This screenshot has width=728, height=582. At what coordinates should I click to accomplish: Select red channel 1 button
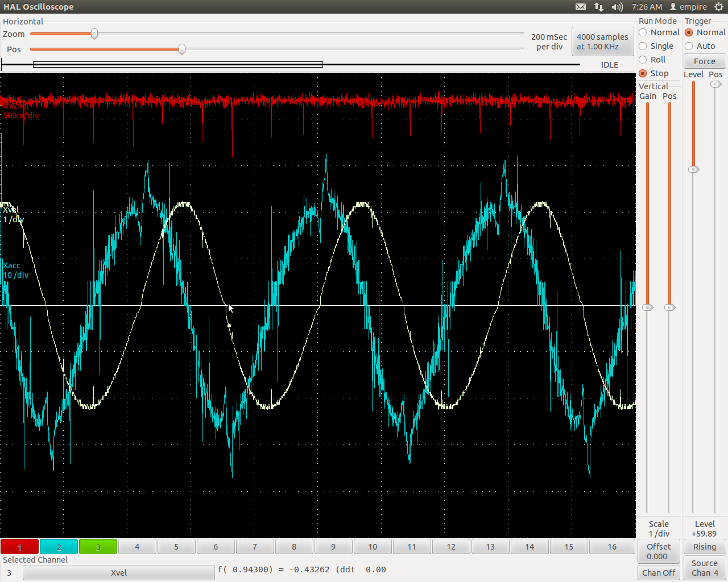point(19,547)
